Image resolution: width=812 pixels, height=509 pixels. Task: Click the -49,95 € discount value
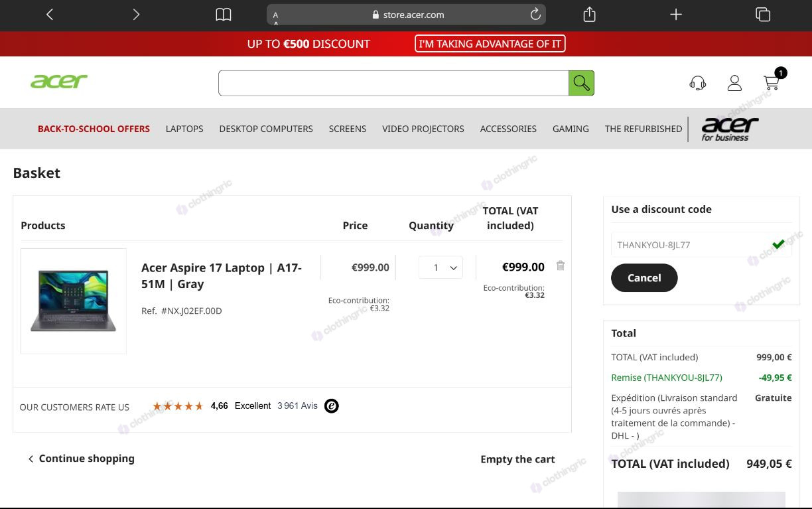pos(775,378)
